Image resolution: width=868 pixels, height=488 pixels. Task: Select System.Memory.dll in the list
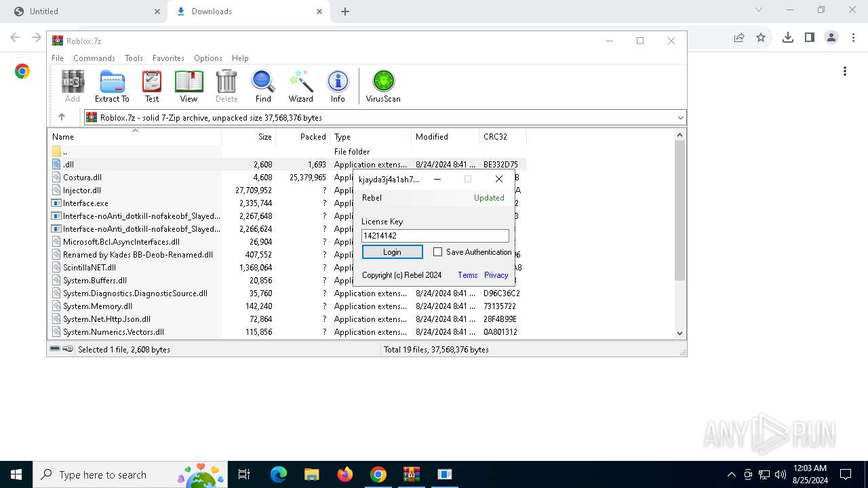[x=98, y=306]
